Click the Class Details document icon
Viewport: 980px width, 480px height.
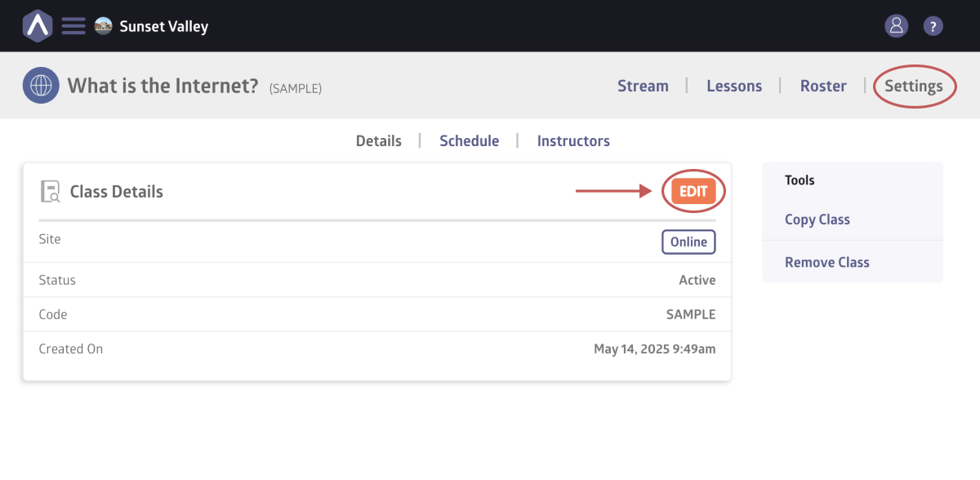pos(50,192)
